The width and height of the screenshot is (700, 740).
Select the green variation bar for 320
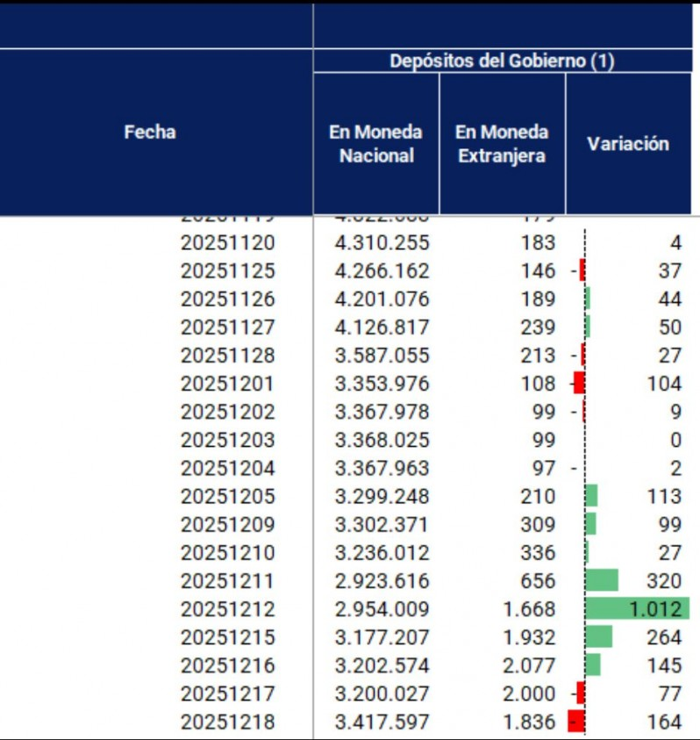pyautogui.click(x=602, y=580)
